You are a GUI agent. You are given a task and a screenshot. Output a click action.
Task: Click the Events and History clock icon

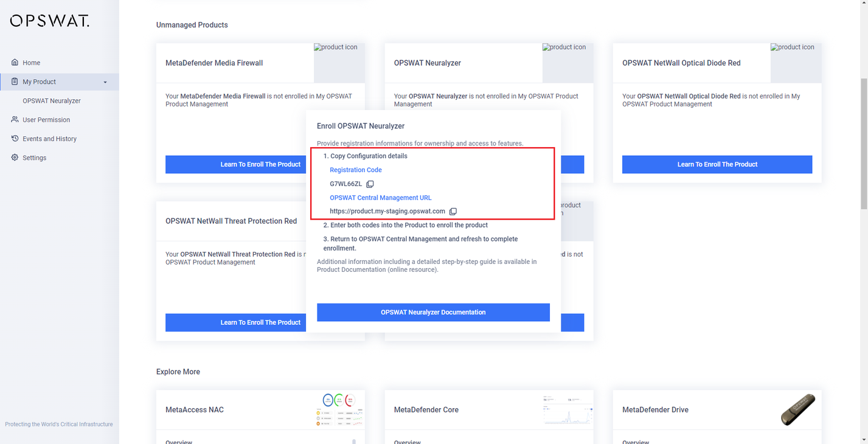[15, 139]
